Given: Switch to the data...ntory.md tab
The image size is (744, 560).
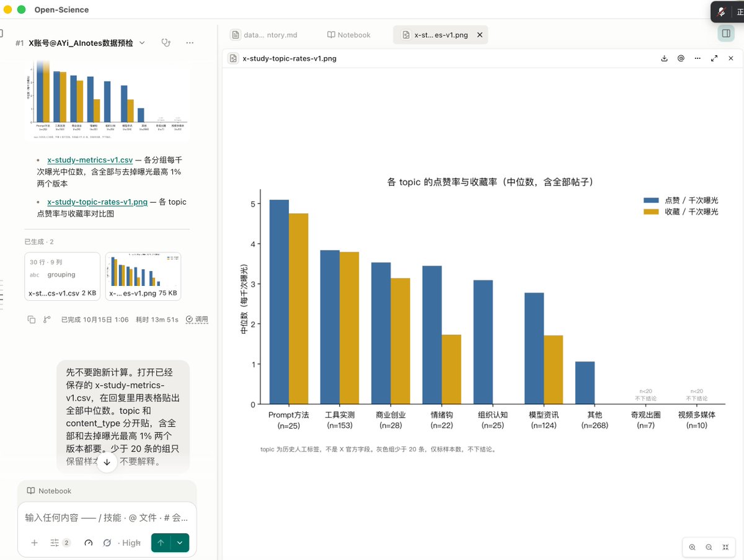Looking at the screenshot, I should (266, 35).
